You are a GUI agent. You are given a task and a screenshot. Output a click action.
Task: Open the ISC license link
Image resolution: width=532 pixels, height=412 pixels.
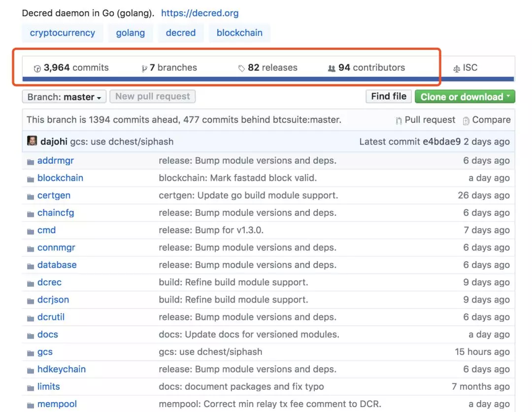point(465,68)
